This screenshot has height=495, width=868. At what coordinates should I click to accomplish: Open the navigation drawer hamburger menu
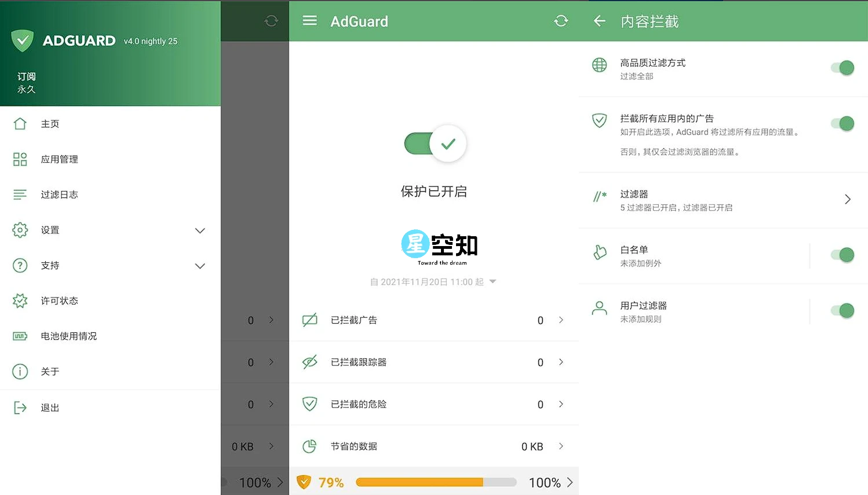pos(309,20)
